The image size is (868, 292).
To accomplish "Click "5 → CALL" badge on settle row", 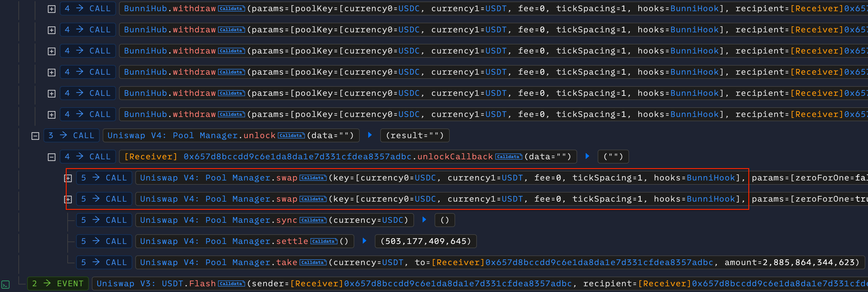I will tap(104, 242).
